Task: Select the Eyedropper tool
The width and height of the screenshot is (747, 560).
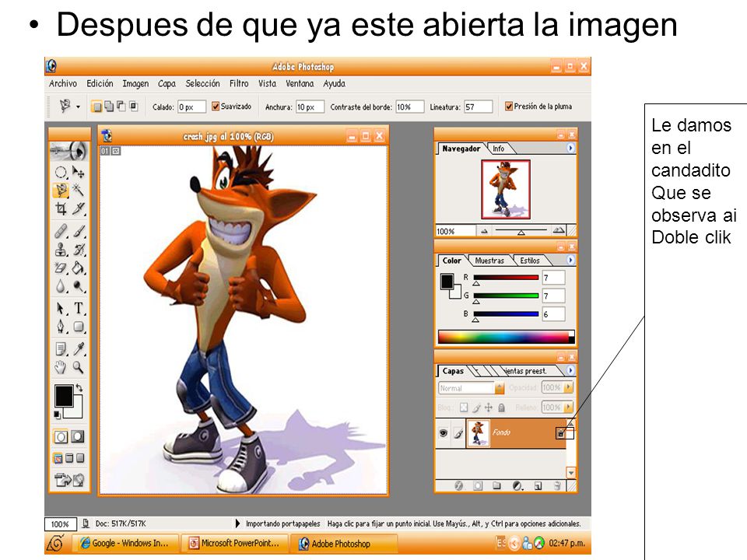Action: click(79, 349)
